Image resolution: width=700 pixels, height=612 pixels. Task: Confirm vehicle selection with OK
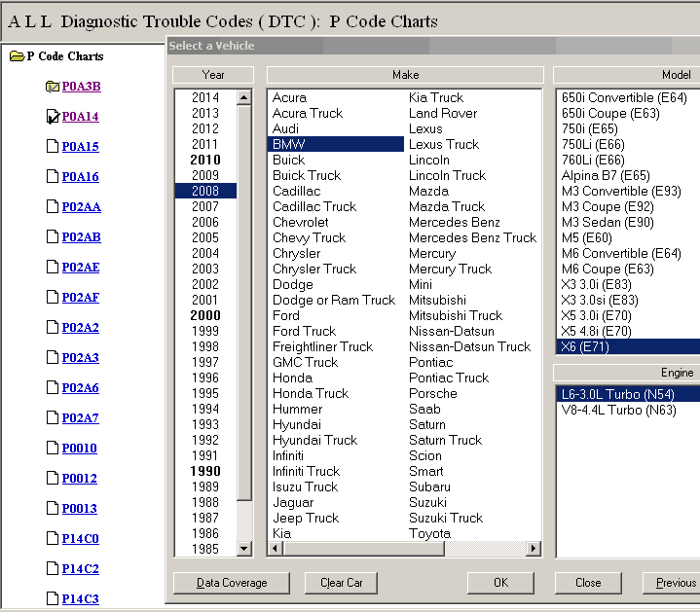[x=500, y=583]
